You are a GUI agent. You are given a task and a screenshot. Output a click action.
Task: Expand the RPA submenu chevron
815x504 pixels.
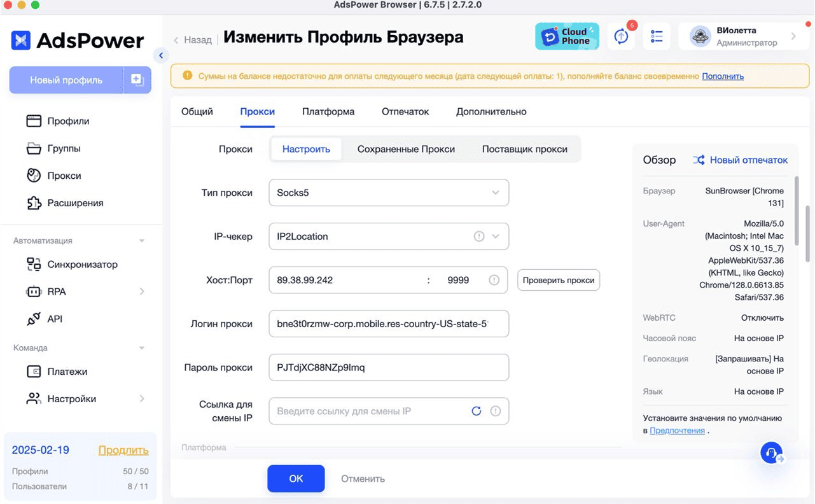[x=142, y=291]
